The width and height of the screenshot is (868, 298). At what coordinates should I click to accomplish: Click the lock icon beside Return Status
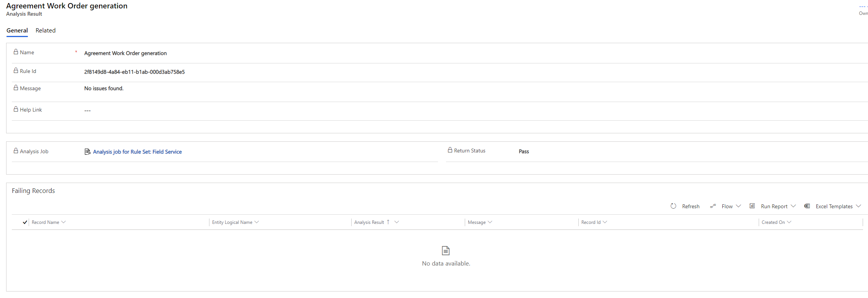(x=450, y=150)
